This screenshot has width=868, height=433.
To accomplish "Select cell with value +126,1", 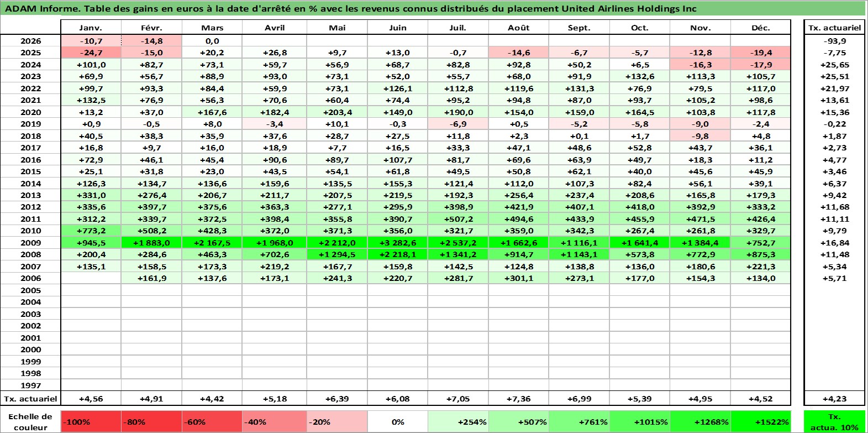I will click(x=398, y=88).
